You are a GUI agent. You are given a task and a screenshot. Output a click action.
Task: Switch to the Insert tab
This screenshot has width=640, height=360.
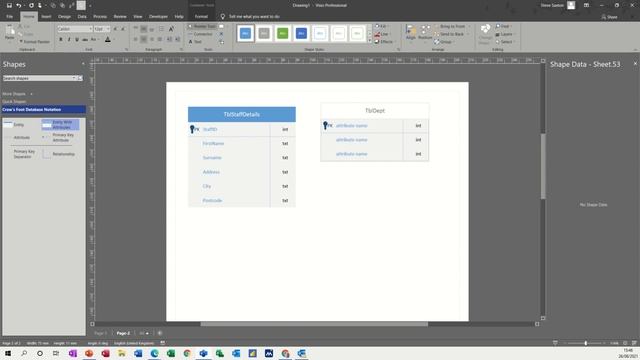46,17
